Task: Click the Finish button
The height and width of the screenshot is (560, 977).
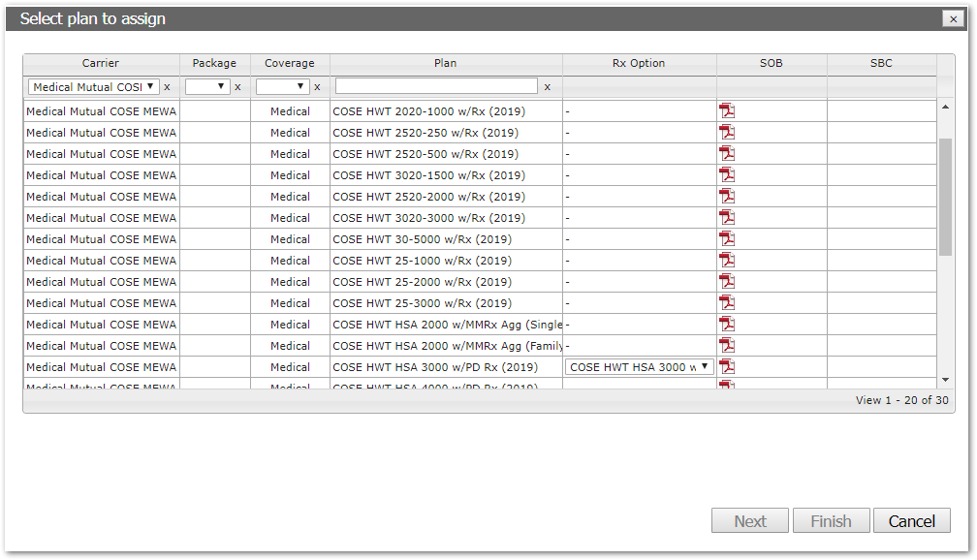Action: 832,520
